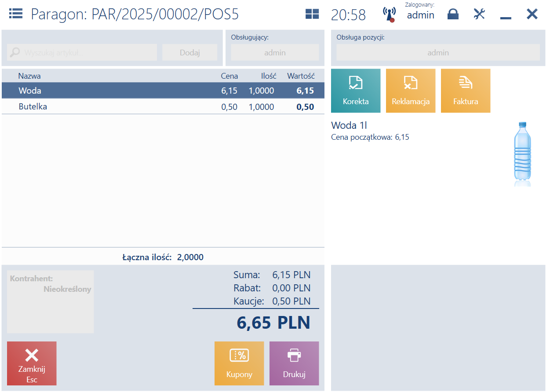Image resolution: width=550 pixels, height=392 pixels.
Task: Open Kupony coupons
Action: tap(239, 363)
